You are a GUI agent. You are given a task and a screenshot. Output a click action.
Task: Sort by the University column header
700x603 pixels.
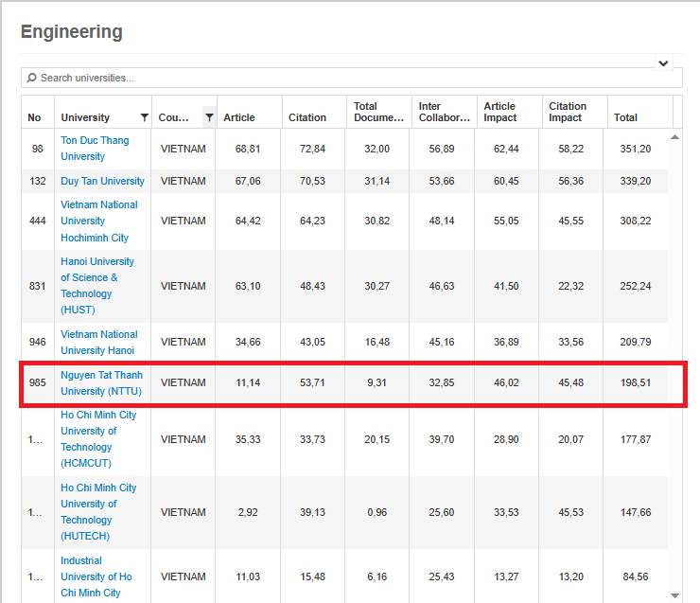[85, 117]
